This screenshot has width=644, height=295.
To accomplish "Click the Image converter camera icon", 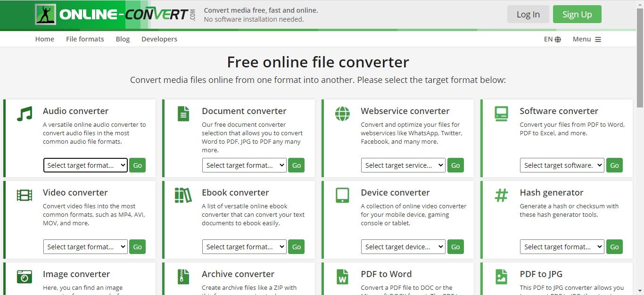I will tap(24, 277).
